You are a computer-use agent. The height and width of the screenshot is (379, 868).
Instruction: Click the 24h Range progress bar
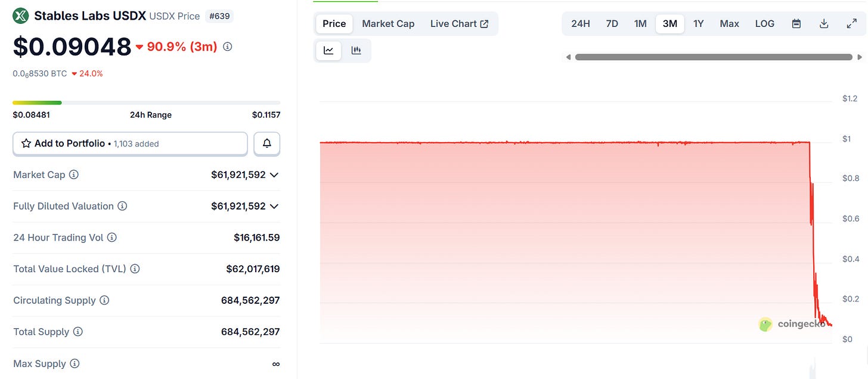tap(147, 103)
